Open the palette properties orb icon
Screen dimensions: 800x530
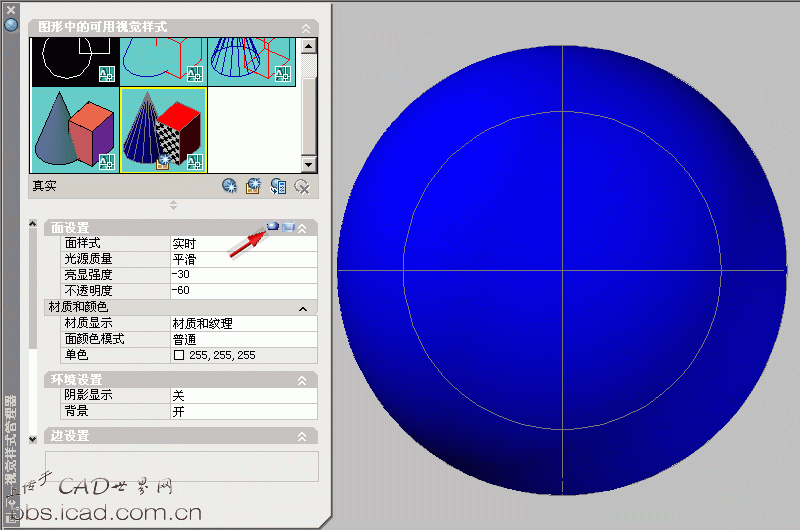coord(11,23)
